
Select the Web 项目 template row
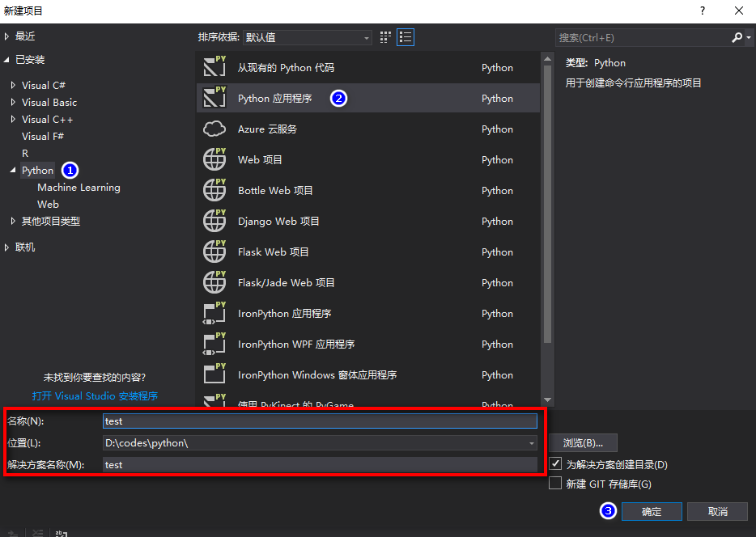pos(367,159)
